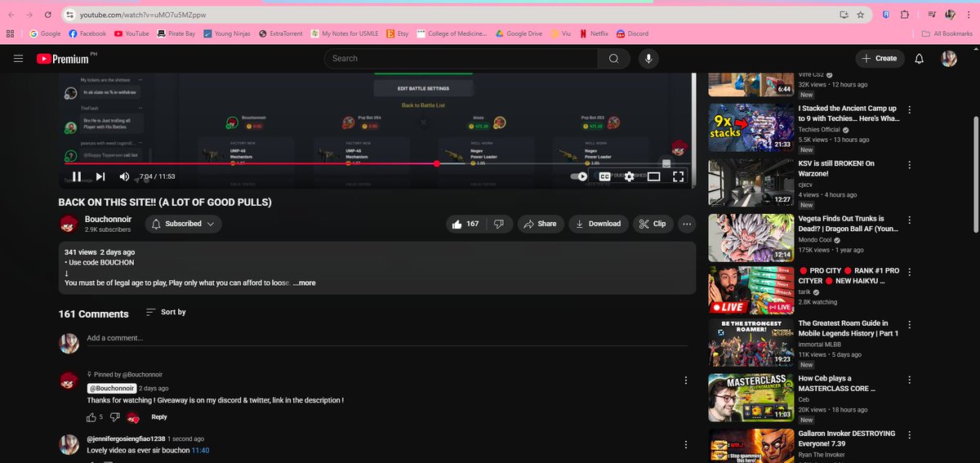
Task: Open 'I Stacked the Ancient Camp' video thumbnail
Action: [751, 127]
